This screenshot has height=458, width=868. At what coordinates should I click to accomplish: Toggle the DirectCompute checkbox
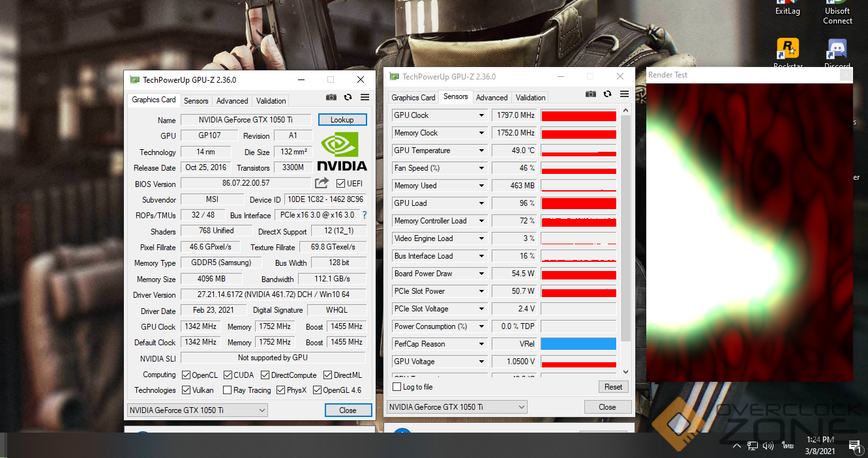pyautogui.click(x=265, y=375)
